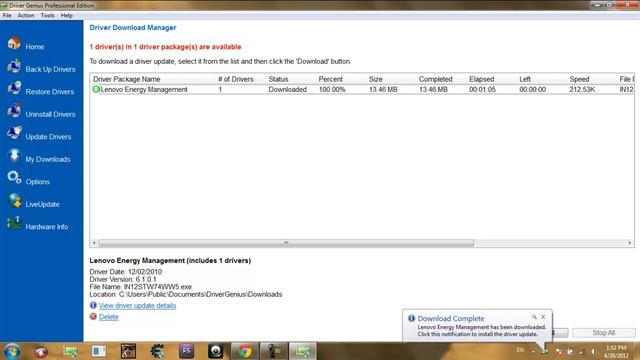Click Download Complete notification text to install

tap(482, 331)
